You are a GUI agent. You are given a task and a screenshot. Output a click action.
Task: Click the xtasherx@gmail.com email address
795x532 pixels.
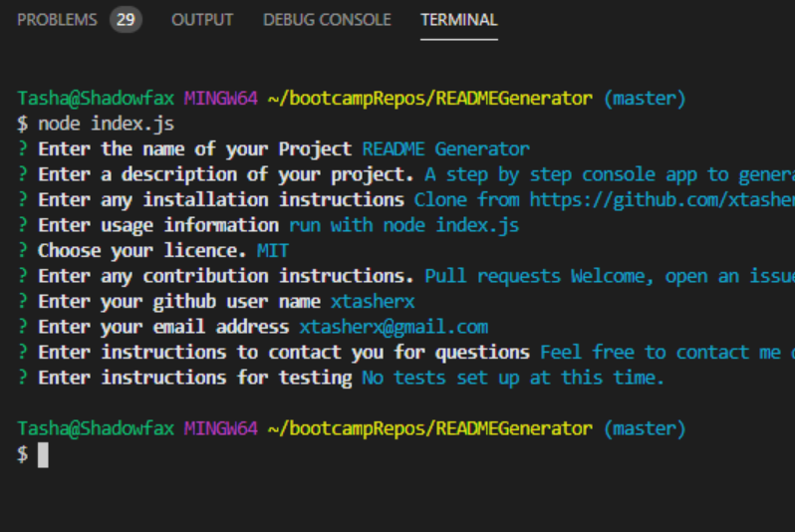click(394, 327)
